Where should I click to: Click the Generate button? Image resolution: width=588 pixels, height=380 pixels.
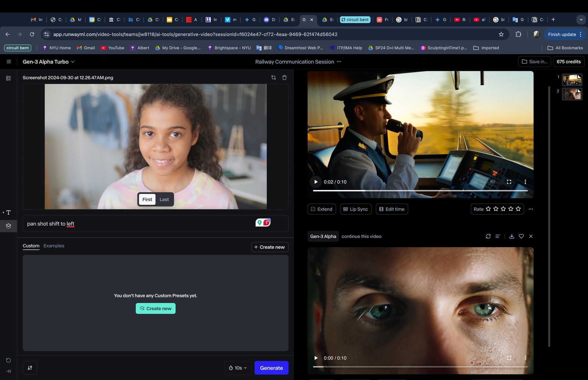pyautogui.click(x=271, y=368)
